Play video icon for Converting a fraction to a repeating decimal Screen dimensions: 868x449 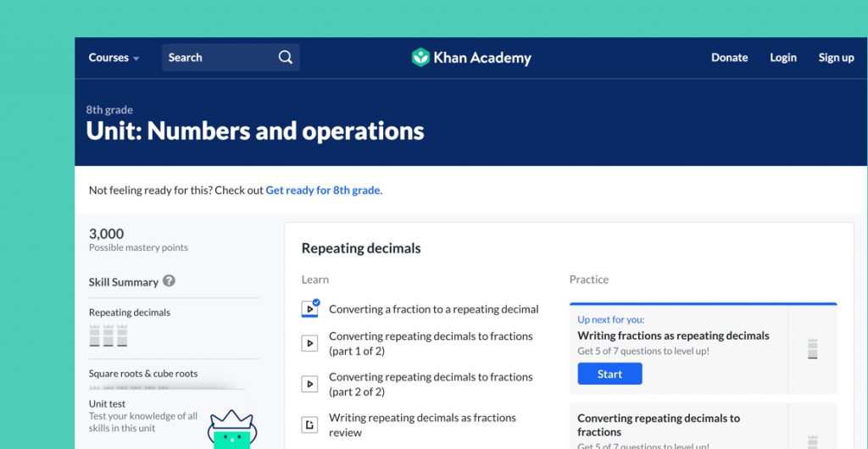(310, 308)
